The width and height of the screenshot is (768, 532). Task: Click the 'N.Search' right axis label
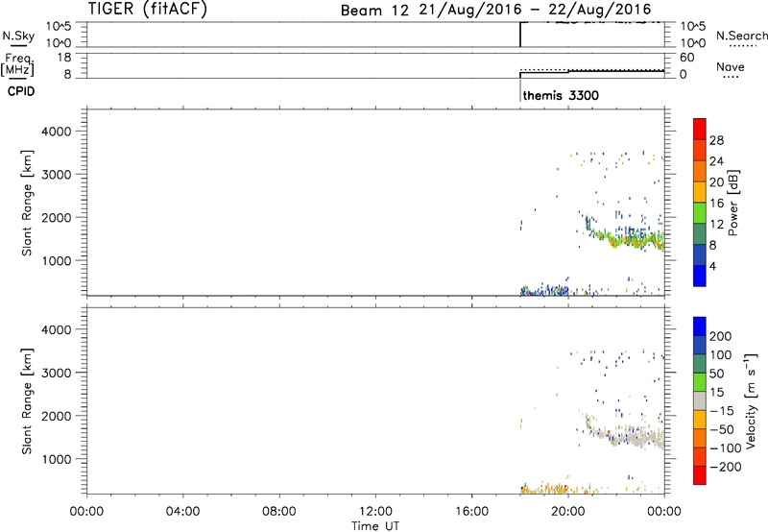(741, 36)
